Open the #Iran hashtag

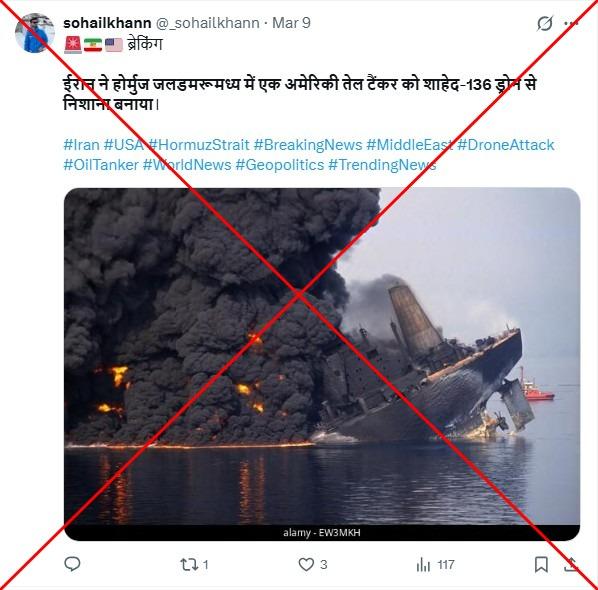click(81, 145)
